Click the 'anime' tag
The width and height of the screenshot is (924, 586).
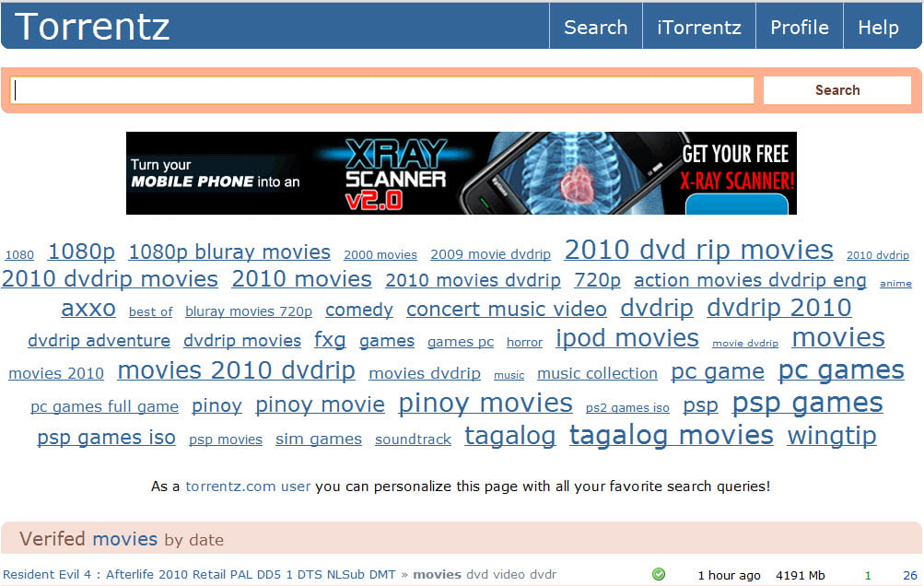895,284
